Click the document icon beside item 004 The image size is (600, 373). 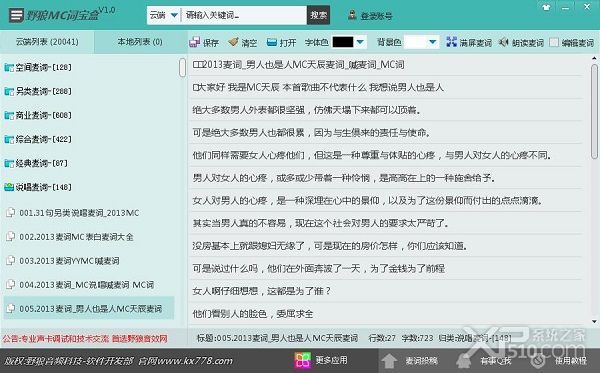pos(11,285)
